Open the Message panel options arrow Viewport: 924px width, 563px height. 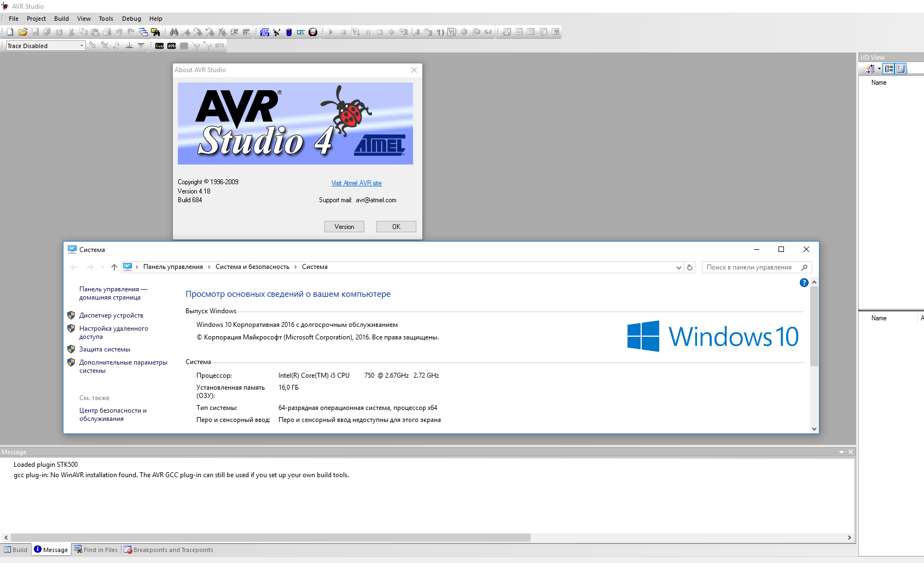841,452
